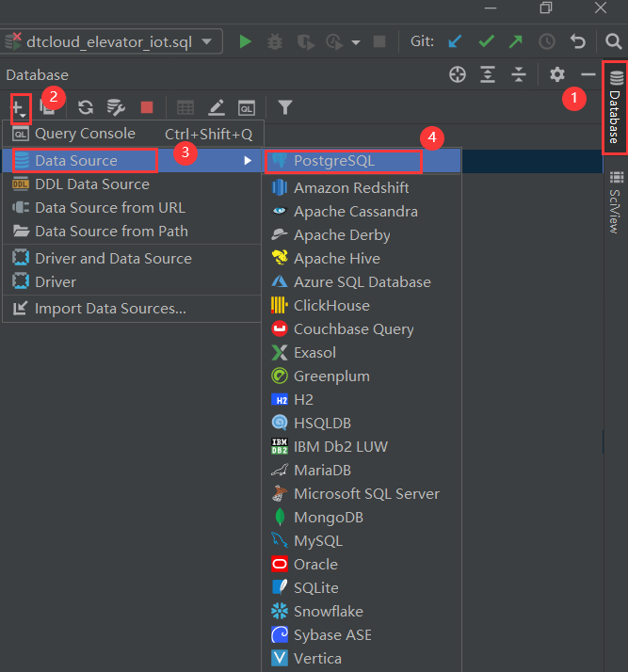Screen dimensions: 628x672
Task: Choose Data Source from URL
Action: (132, 208)
